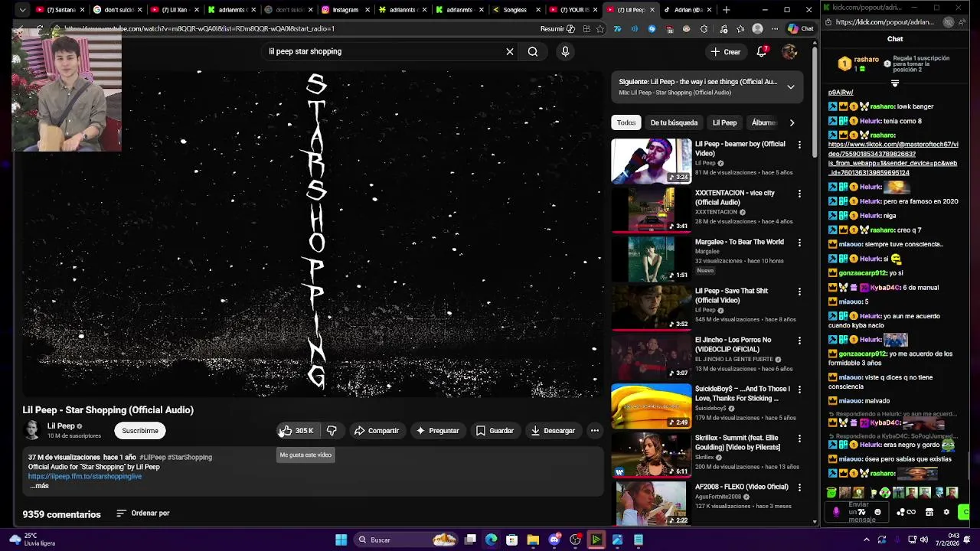980x551 pixels.
Task: Click the Crear button
Action: [725, 51]
